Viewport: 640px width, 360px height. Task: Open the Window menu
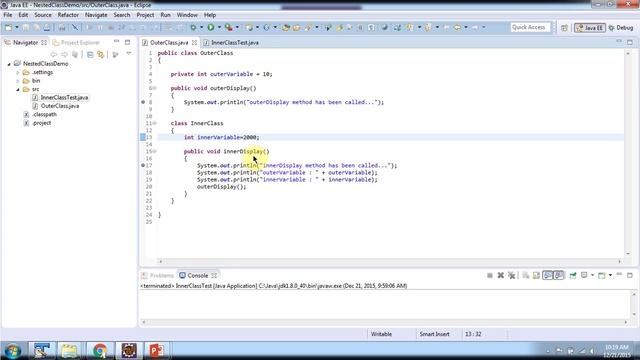pyautogui.click(x=187, y=15)
